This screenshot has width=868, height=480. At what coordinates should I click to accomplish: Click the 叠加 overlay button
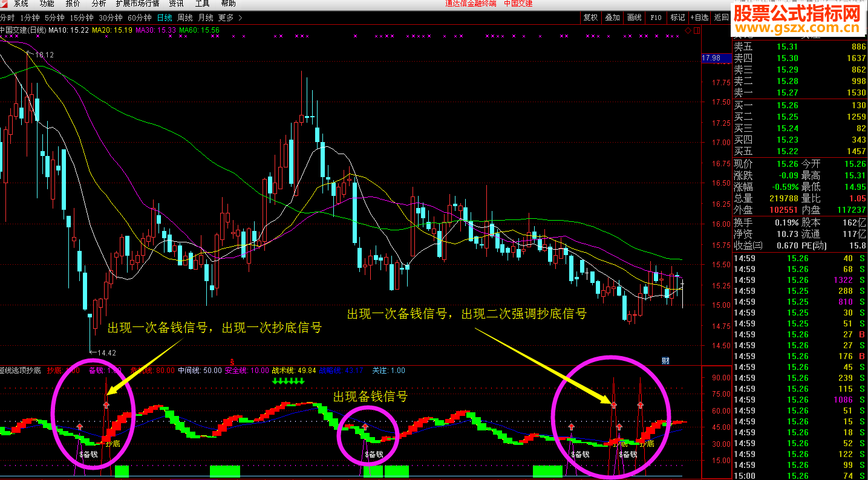(612, 18)
